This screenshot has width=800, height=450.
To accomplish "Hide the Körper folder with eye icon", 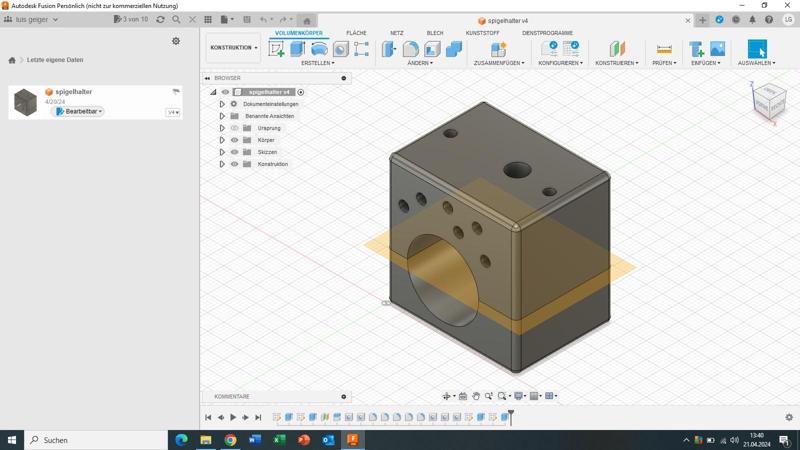I will [235, 140].
